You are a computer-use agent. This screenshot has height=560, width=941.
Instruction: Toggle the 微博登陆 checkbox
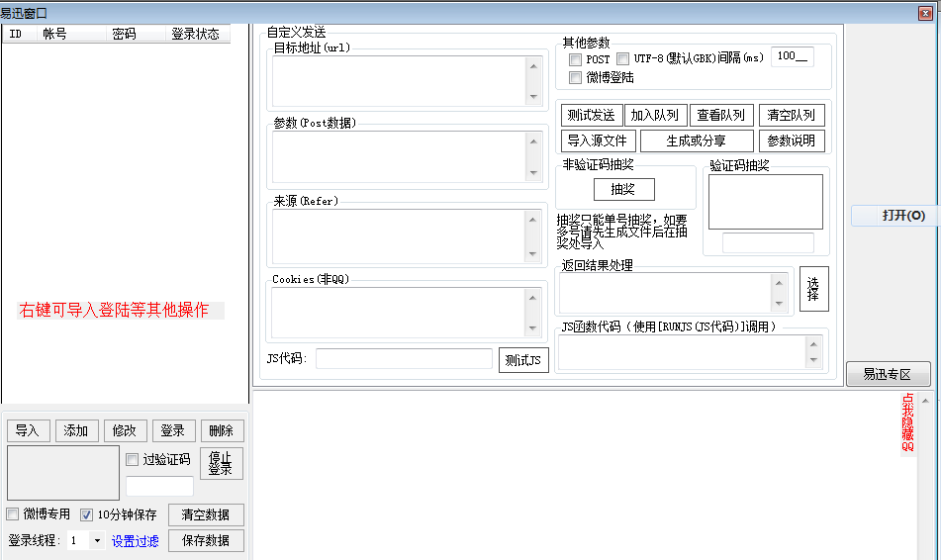click(575, 78)
